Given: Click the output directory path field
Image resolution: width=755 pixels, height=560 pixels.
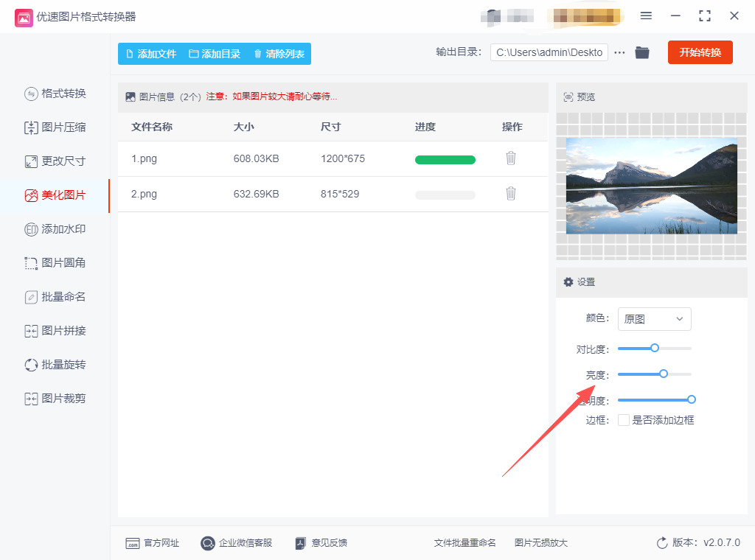Looking at the screenshot, I should tap(549, 52).
